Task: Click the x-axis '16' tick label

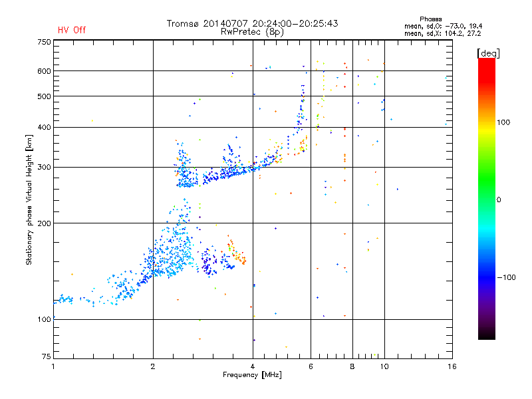Action: 452,366
